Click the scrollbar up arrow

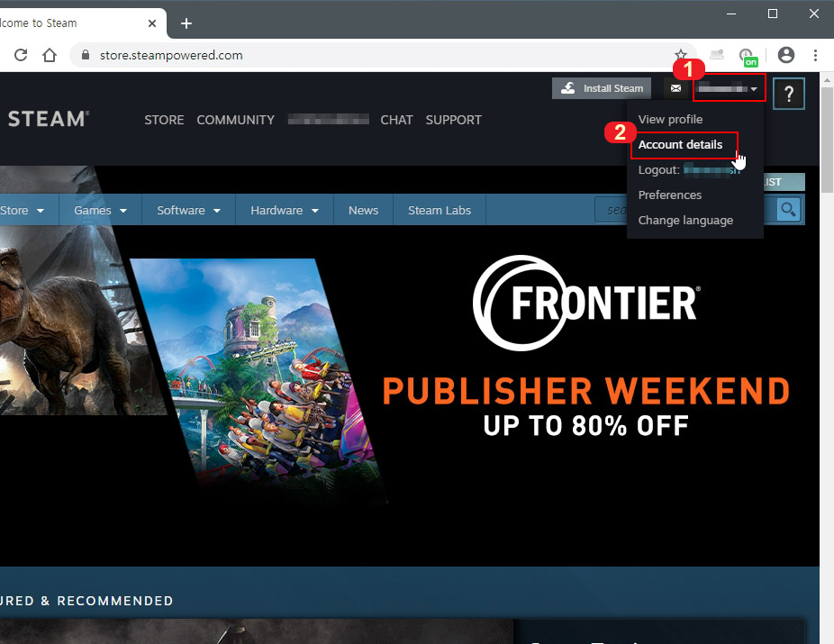click(827, 80)
